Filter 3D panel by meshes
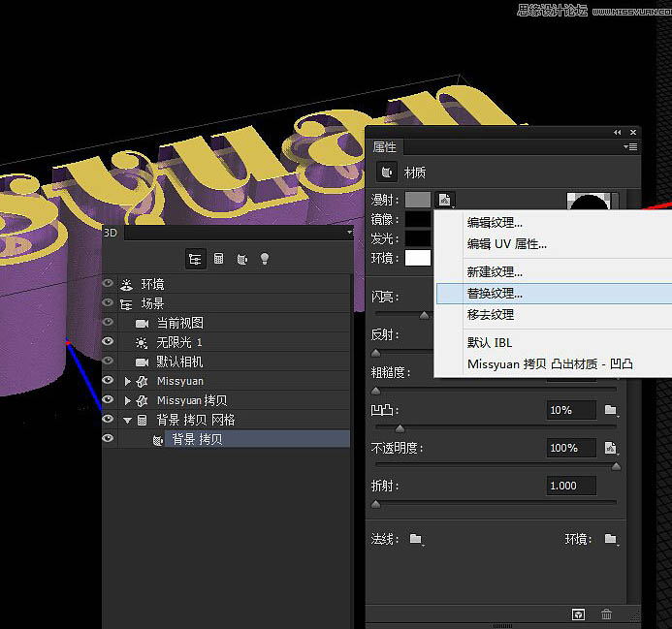Image resolution: width=672 pixels, height=629 pixels. tap(218, 259)
